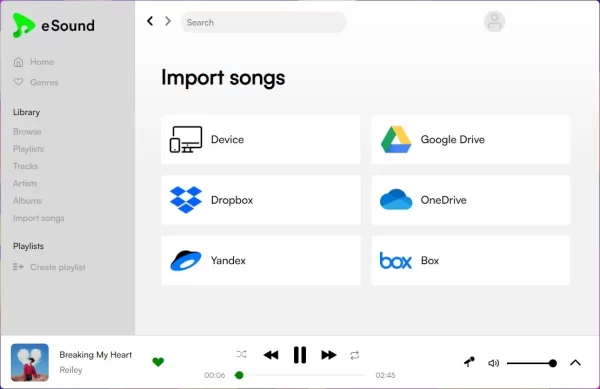Click the OneDrive cloud logo

pos(396,200)
